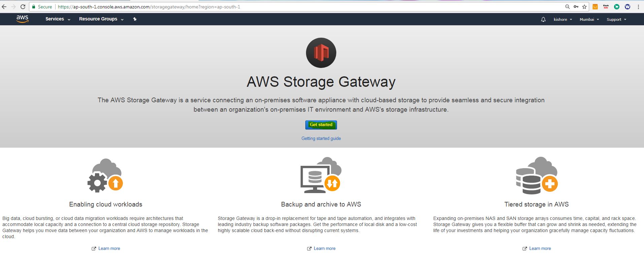644x259 pixels.
Task: Click the AWS logo home icon
Action: pos(23,19)
